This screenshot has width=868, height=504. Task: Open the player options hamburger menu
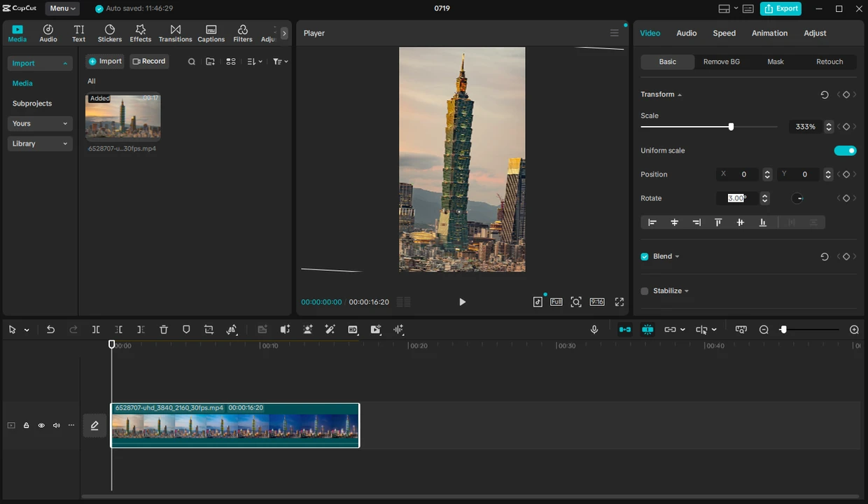[614, 33]
